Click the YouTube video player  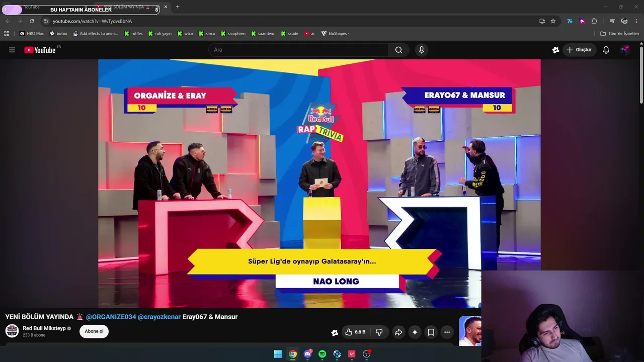(319, 184)
